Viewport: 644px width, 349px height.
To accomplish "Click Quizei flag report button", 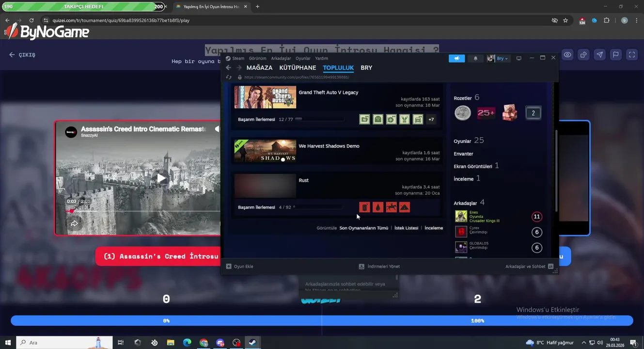I will click(x=615, y=55).
